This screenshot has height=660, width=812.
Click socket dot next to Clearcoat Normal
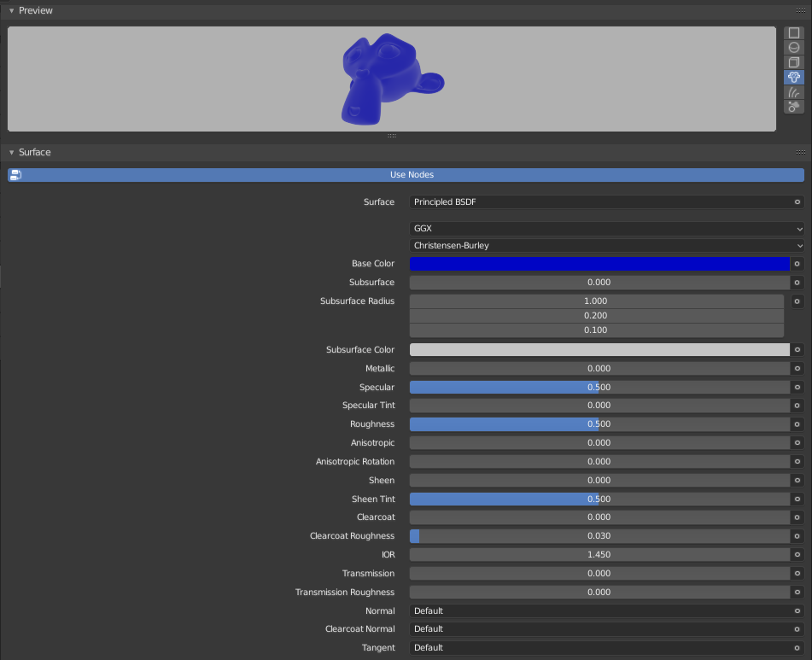coord(797,629)
